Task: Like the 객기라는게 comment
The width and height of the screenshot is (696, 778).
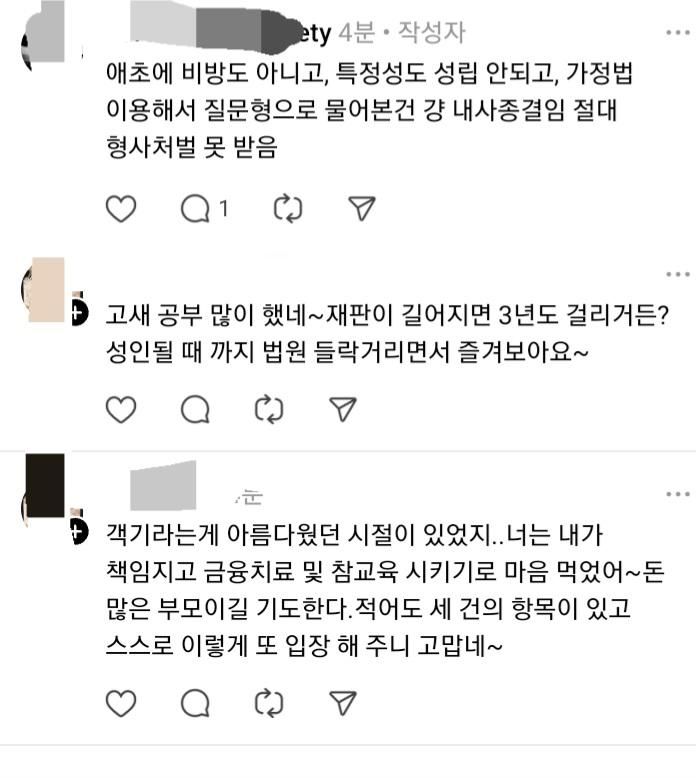Action: click(x=121, y=703)
